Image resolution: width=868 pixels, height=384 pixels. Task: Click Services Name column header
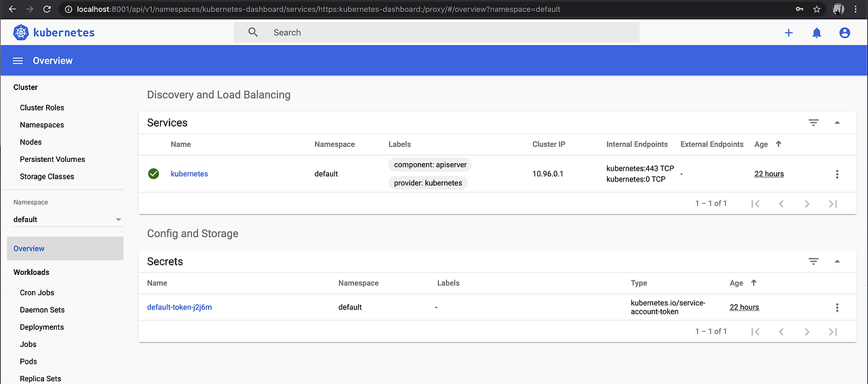click(181, 144)
